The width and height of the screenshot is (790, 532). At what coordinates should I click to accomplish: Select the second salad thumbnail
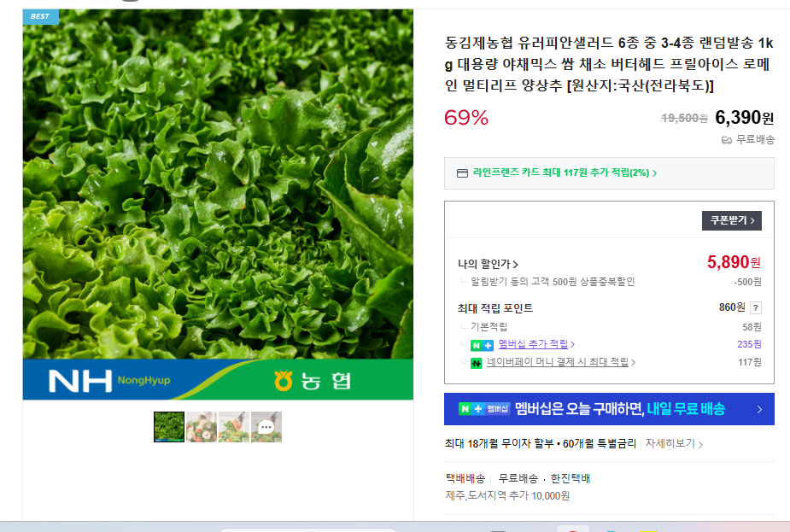(202, 427)
